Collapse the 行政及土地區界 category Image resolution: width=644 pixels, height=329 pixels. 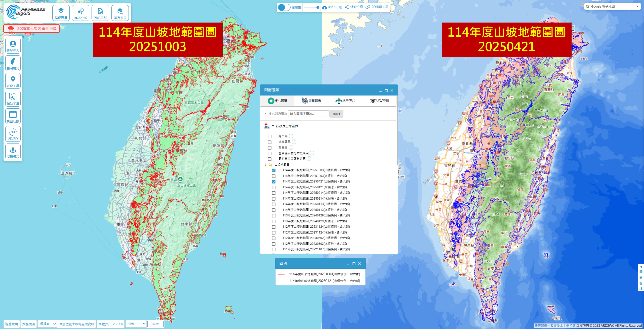273,126
